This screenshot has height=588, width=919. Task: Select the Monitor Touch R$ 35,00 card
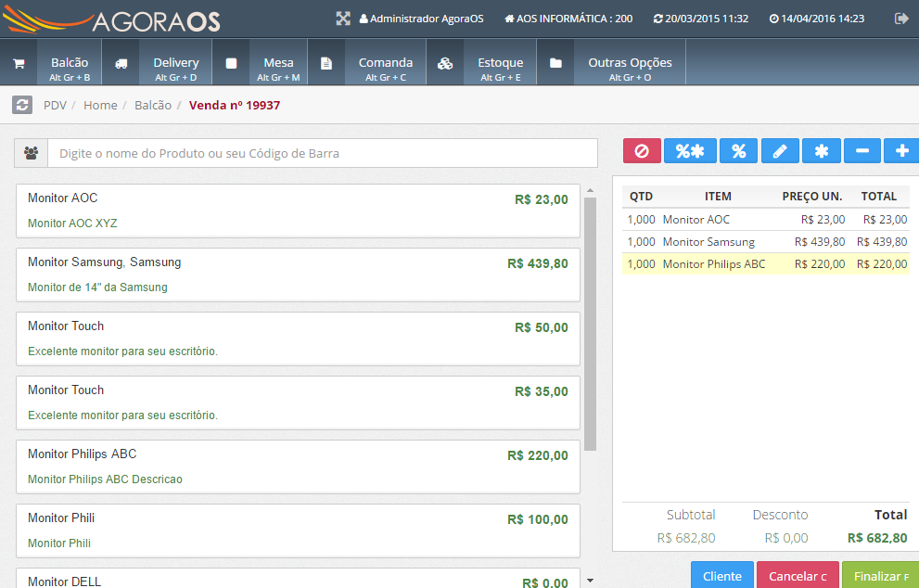point(298,403)
